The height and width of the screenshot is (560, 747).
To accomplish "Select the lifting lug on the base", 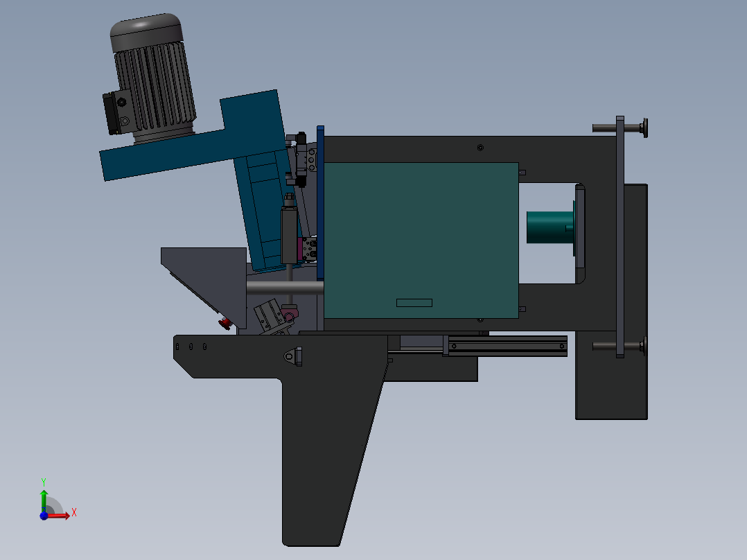I will click(x=293, y=356).
